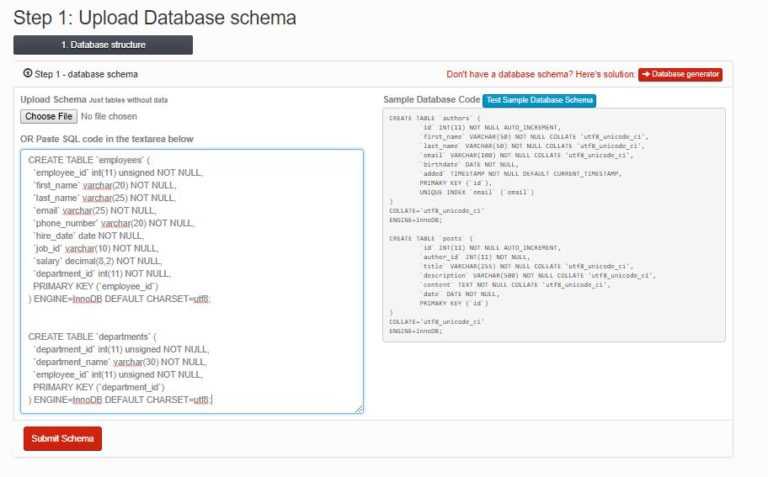Click the circular arrow icon beside Step 1
Viewport: 768px width, 477px height.
point(28,73)
